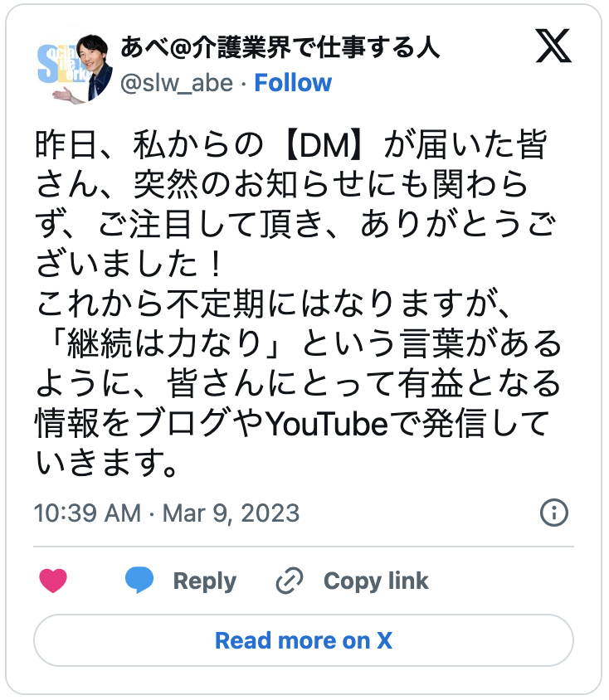Click ございました！ in the tweet body
Viewport: 609px width, 700px height.
point(129,263)
